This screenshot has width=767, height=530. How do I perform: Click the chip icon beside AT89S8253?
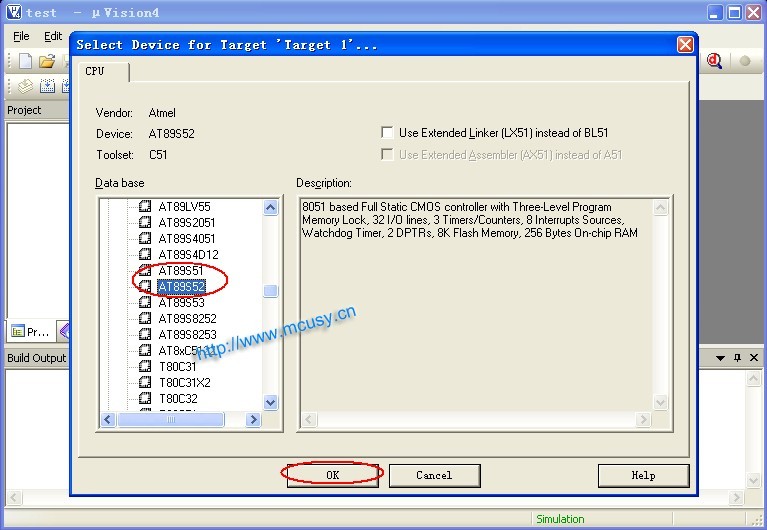pos(145,334)
